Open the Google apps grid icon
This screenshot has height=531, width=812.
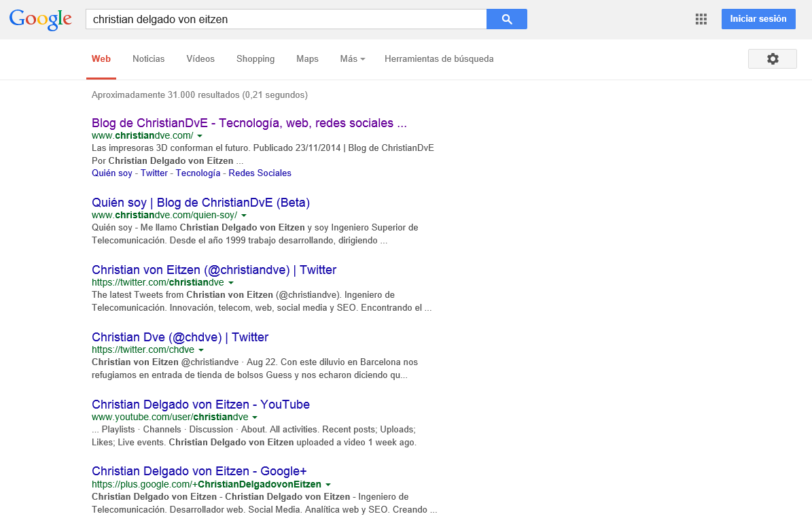(701, 19)
